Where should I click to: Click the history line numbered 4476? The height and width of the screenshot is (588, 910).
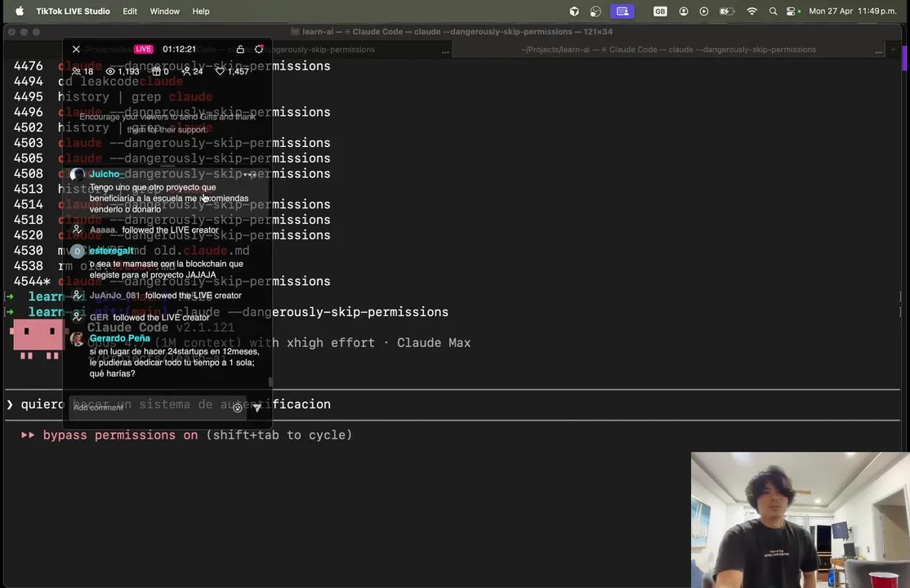point(172,66)
